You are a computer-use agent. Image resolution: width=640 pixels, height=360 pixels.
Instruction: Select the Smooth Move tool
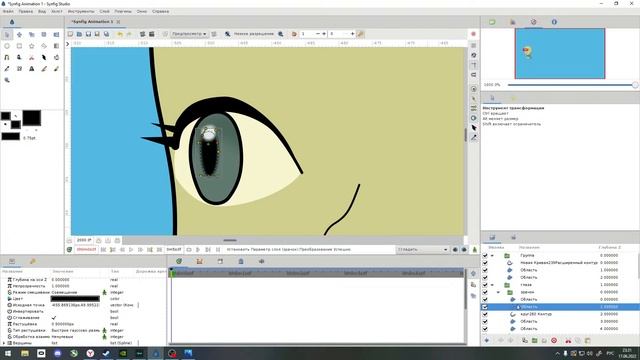pos(19,35)
